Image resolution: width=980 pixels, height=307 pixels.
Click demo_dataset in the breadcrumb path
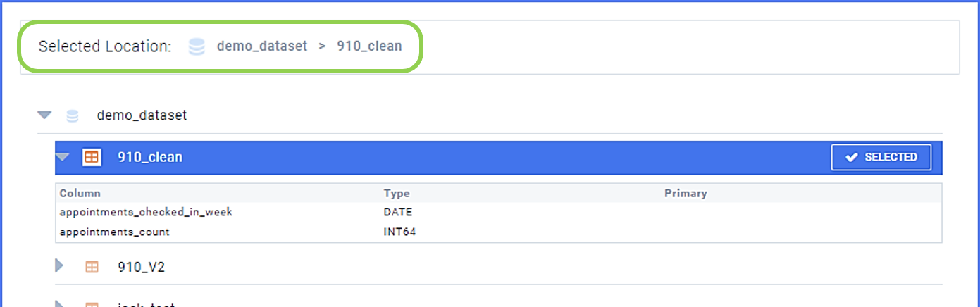(x=262, y=46)
